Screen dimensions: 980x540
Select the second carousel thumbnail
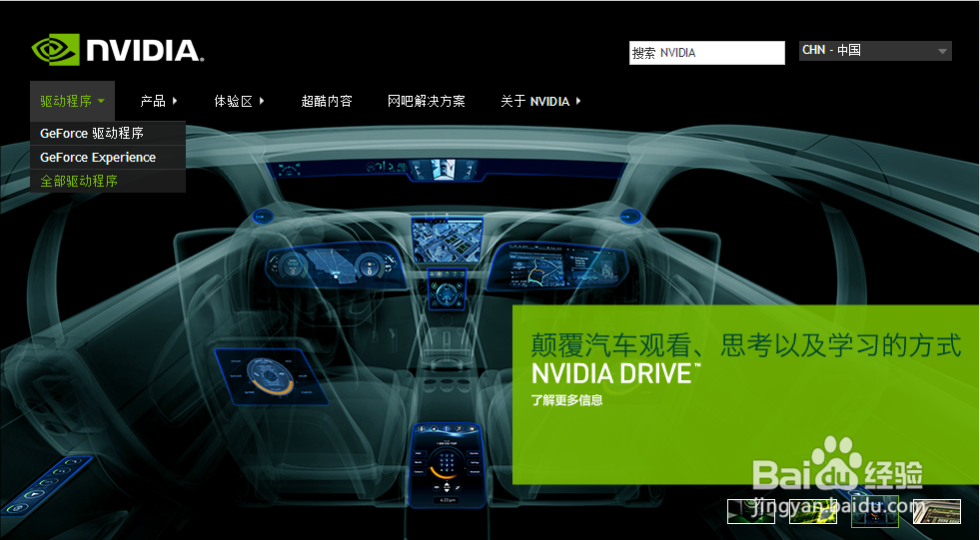click(812, 511)
